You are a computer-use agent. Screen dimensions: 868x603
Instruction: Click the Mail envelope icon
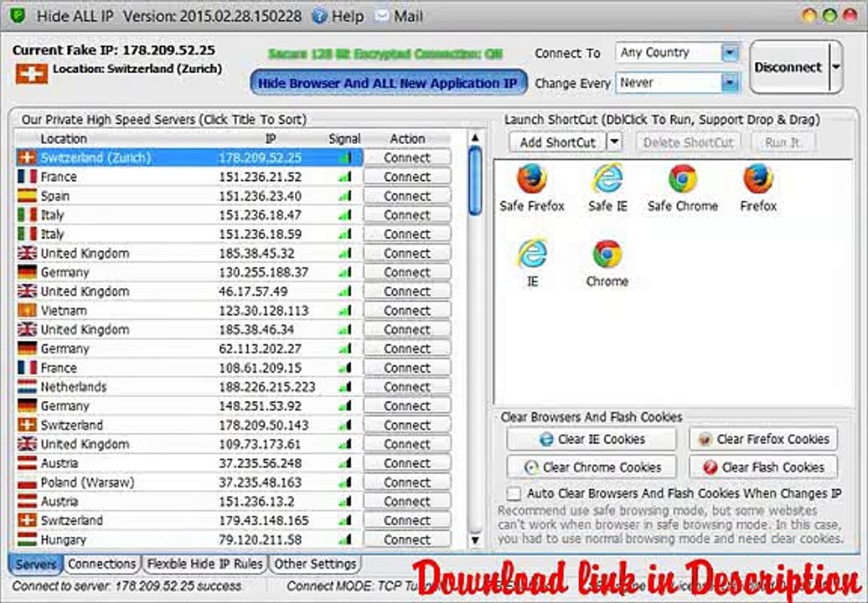tap(381, 16)
